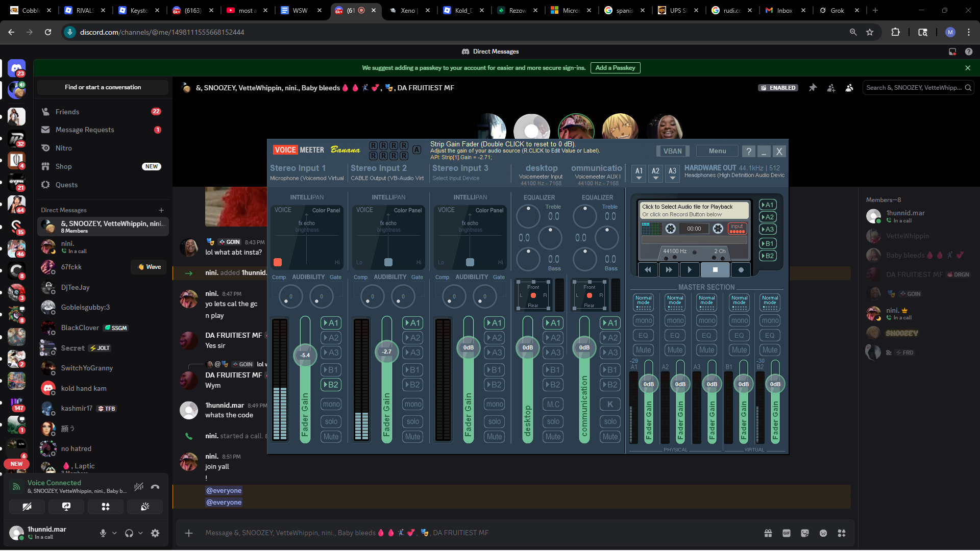Enable solo on Stereo Input 2
The width and height of the screenshot is (980, 551).
pos(412,421)
